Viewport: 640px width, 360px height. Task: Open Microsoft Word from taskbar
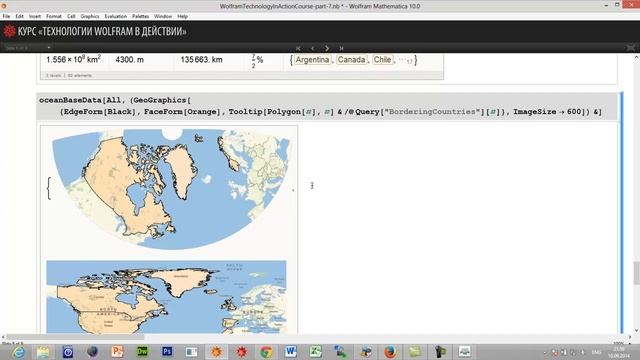coord(291,351)
